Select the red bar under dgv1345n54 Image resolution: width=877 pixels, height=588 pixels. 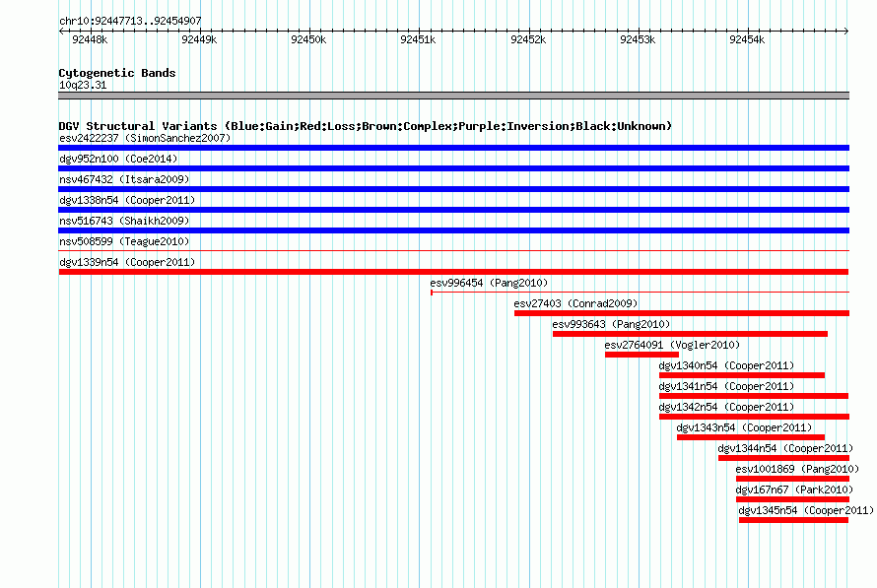[793, 520]
